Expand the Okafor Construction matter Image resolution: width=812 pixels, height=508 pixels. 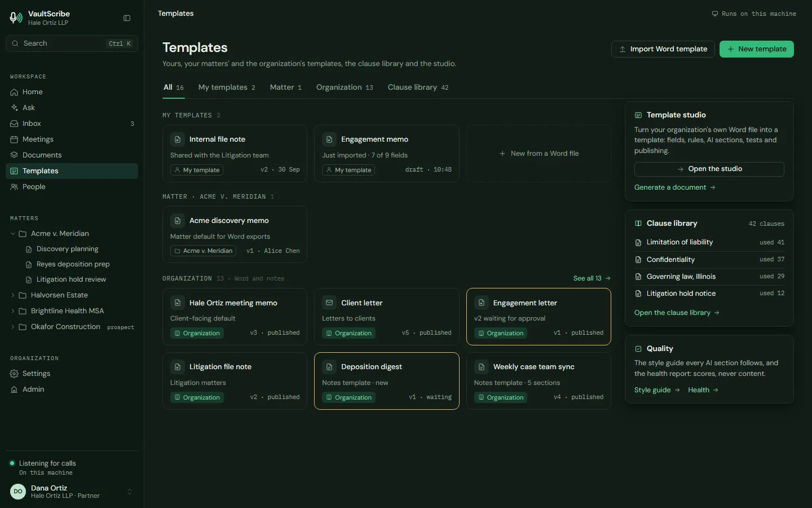point(13,327)
